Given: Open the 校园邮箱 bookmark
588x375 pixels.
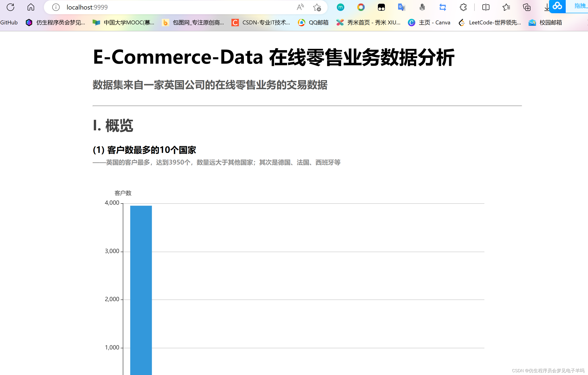Looking at the screenshot, I should 545,23.
